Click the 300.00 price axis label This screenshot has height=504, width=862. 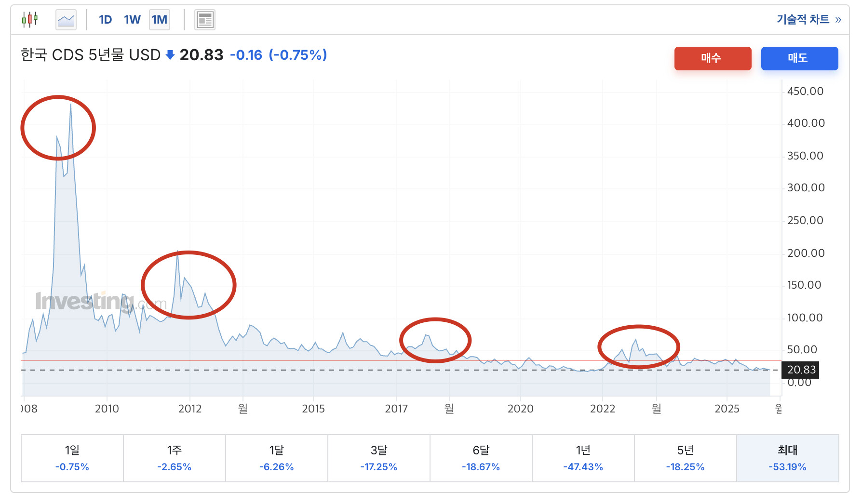point(806,187)
